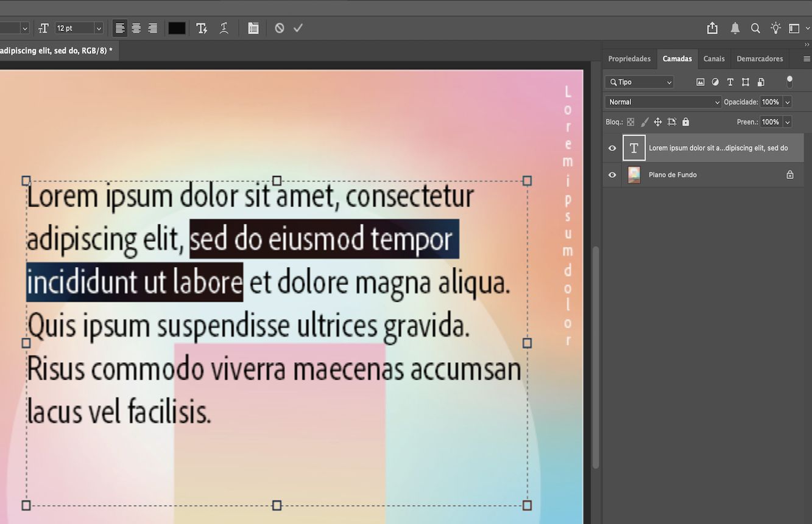Open the Propriedades tab

629,58
